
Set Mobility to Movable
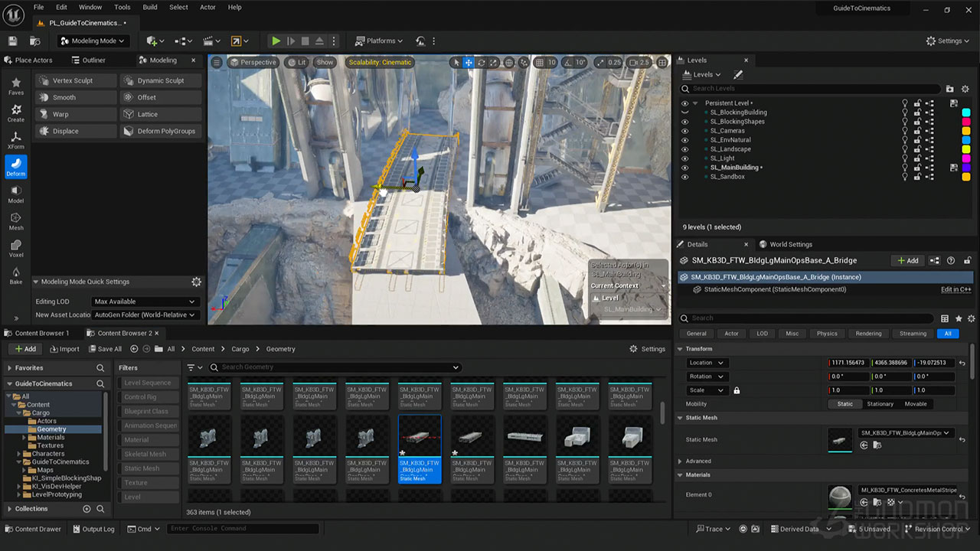click(915, 404)
